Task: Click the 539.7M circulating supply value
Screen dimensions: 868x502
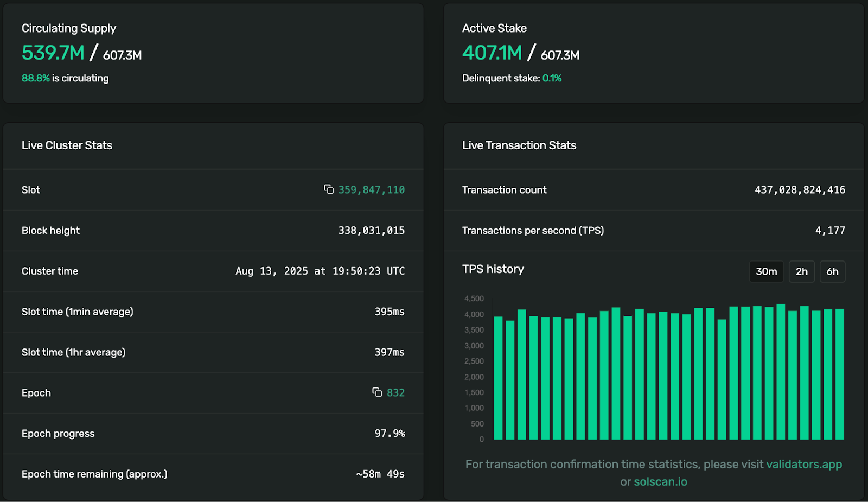Action: tap(53, 53)
